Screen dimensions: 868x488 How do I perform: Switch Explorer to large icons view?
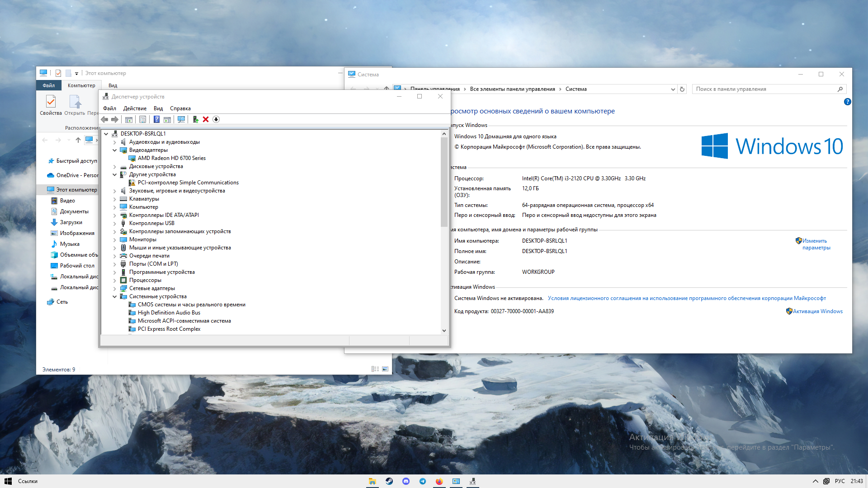click(x=385, y=369)
